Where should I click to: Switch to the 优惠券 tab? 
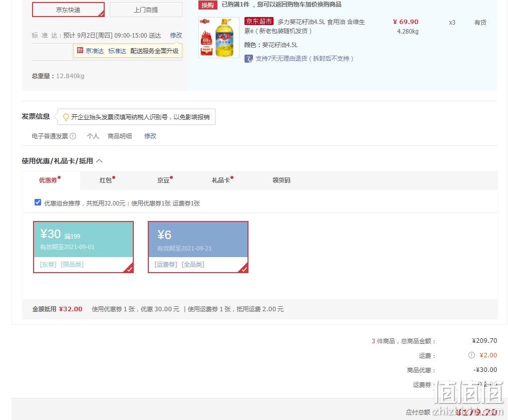[x=48, y=180]
